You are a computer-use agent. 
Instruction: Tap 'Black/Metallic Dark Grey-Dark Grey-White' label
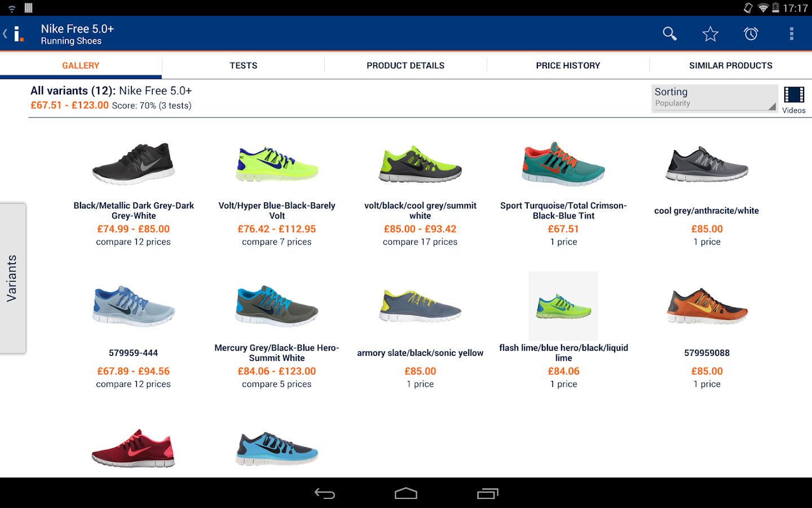tap(134, 211)
